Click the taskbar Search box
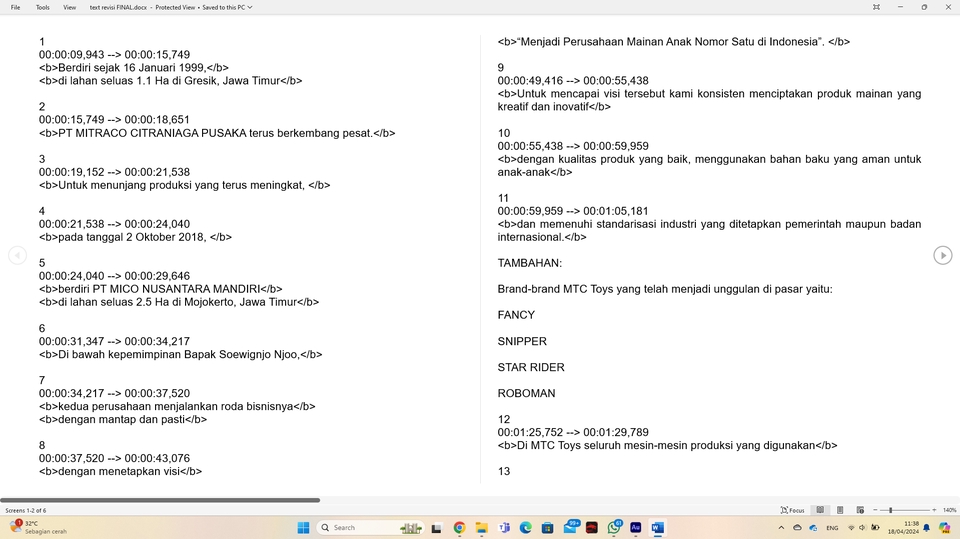 coord(369,527)
